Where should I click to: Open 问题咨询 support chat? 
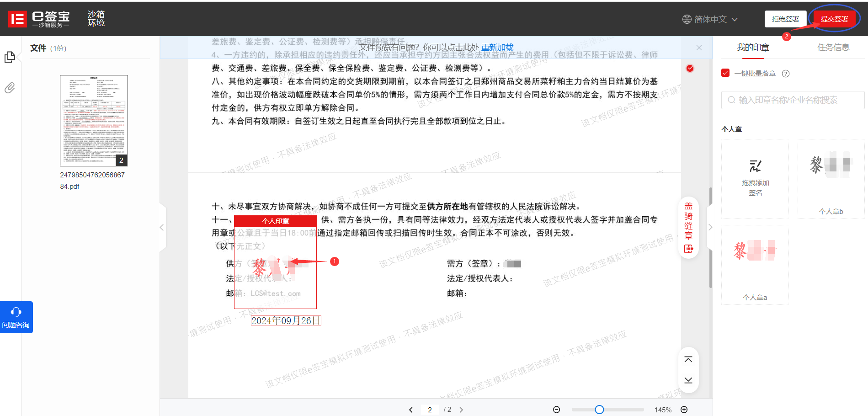16,317
